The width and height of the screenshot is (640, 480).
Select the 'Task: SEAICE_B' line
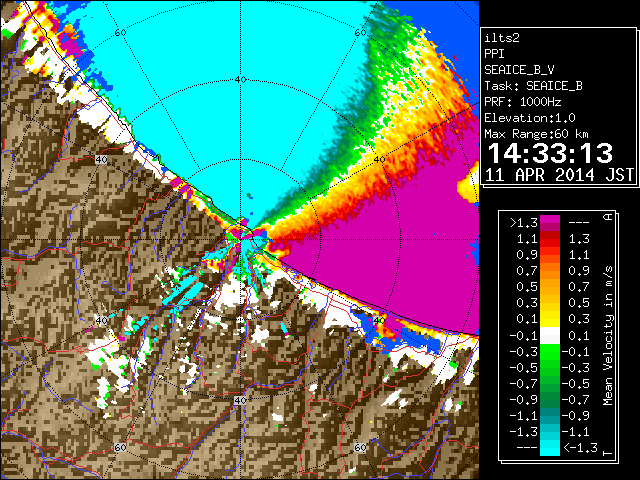(x=533, y=86)
